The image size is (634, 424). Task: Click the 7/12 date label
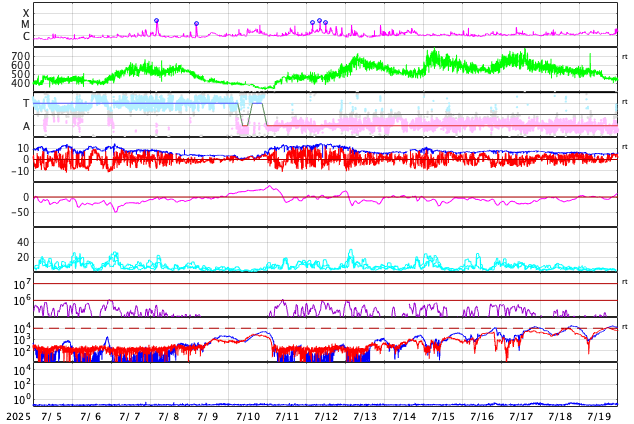pyautogui.click(x=326, y=417)
